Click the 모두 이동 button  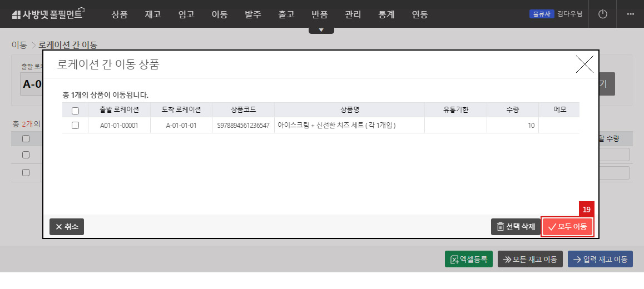point(568,227)
